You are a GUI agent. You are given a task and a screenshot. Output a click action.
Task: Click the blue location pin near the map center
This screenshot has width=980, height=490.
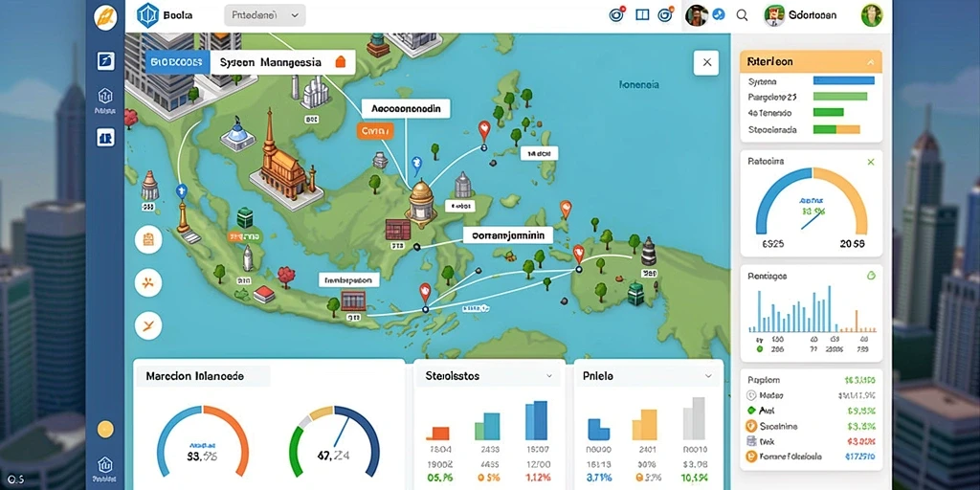[x=417, y=165]
